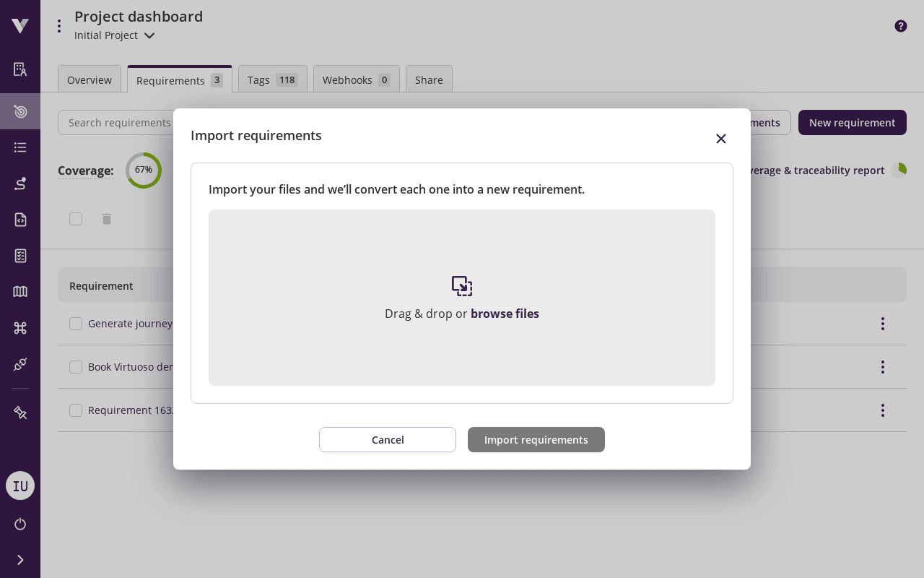Toggle the select-all checkbox above the requirements list
This screenshot has width=924, height=578.
(76, 219)
